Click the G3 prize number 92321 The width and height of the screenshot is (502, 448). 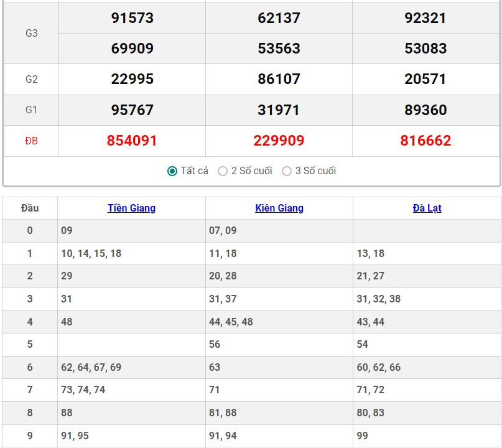[425, 18]
